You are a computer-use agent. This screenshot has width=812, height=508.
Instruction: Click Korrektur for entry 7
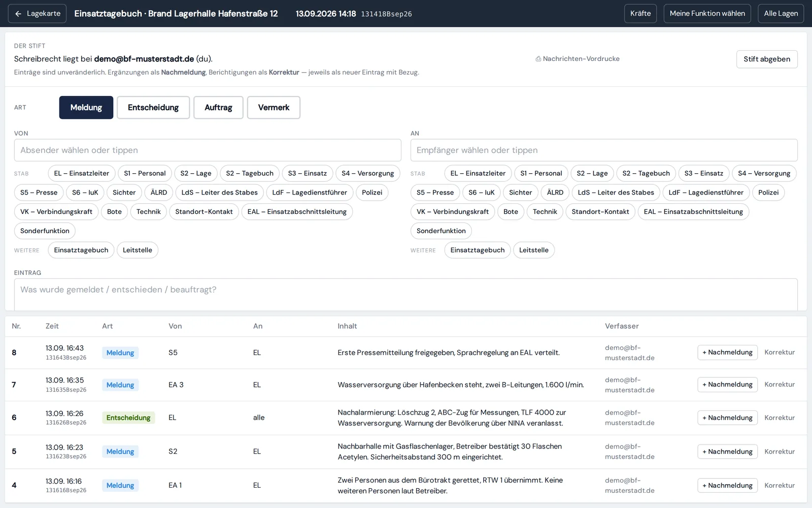click(780, 385)
